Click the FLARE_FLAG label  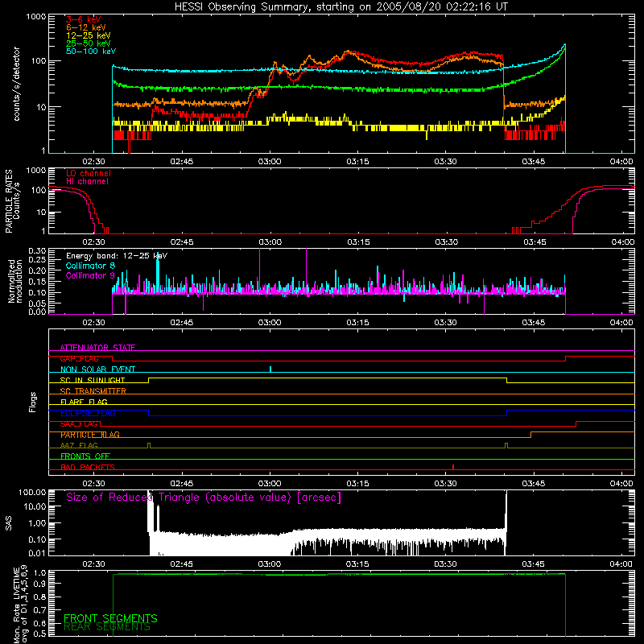point(84,402)
